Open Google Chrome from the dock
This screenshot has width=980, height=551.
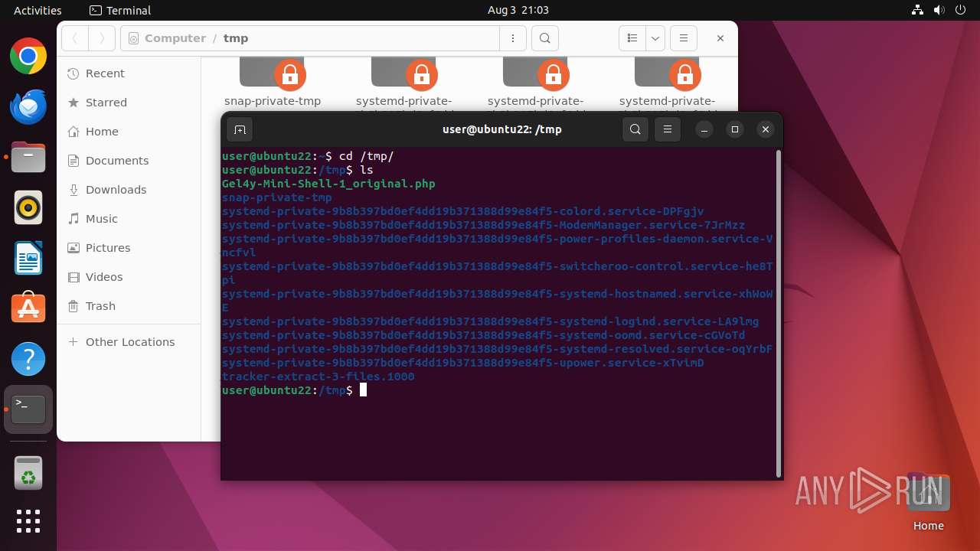click(28, 57)
